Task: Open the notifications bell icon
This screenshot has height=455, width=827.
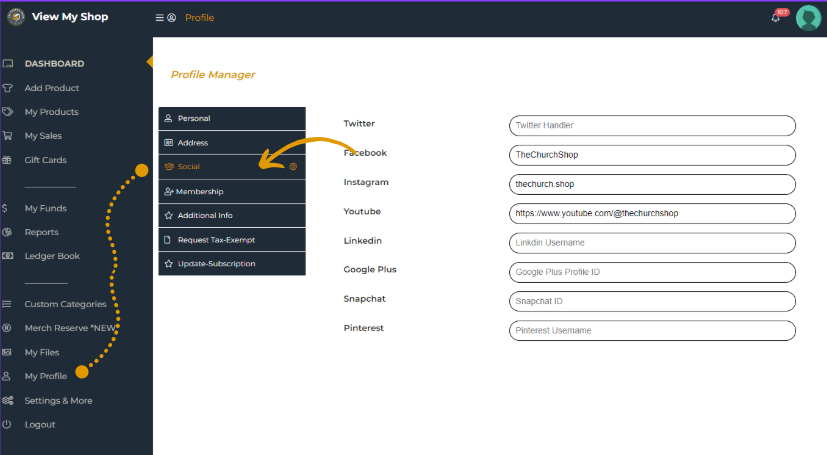Action: tap(775, 18)
